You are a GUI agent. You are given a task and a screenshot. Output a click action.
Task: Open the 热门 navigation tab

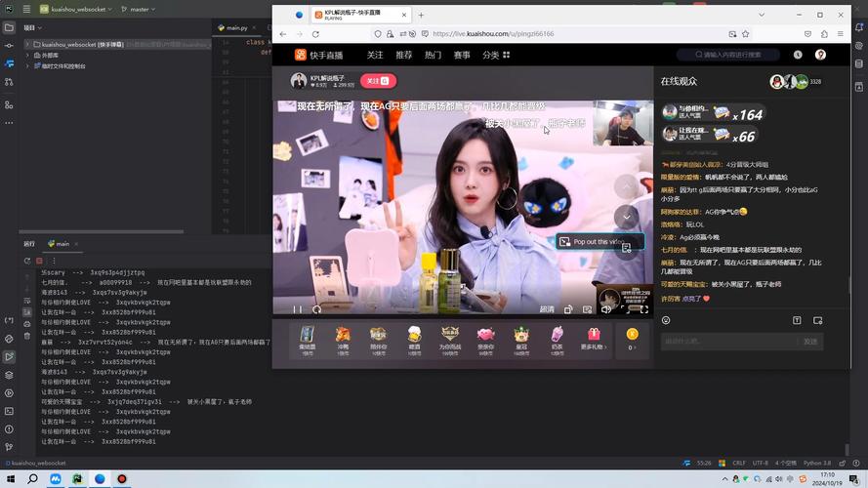433,56
